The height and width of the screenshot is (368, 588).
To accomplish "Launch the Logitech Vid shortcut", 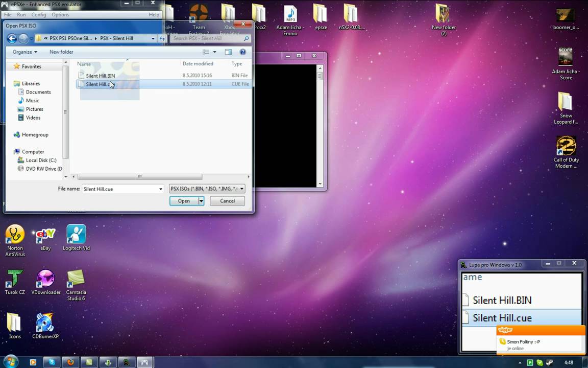I will click(76, 238).
